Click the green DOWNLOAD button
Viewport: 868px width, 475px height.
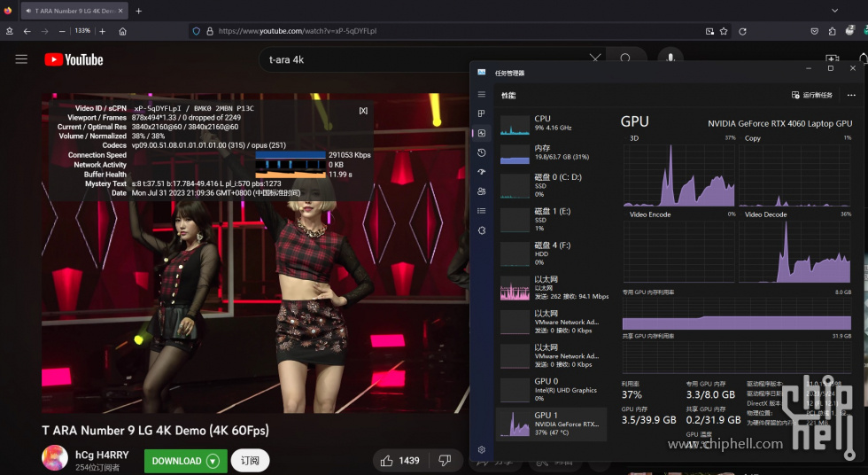(x=185, y=461)
